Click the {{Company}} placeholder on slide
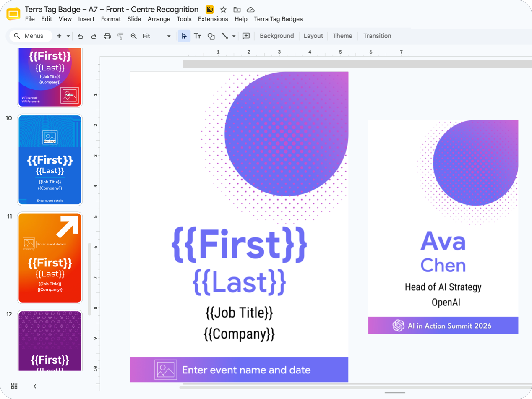Image resolution: width=532 pixels, height=399 pixels. [239, 334]
